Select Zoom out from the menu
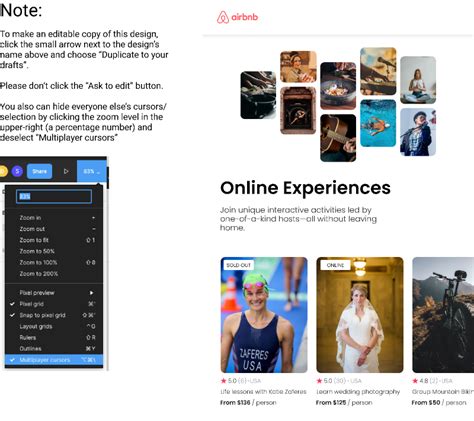Screen dimensions: 474x421 (x=54, y=229)
